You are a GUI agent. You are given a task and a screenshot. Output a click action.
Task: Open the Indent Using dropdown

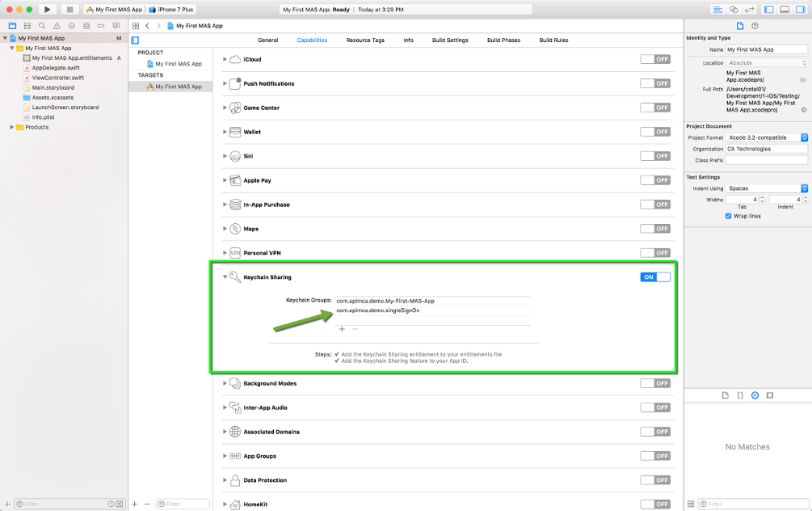(x=767, y=188)
